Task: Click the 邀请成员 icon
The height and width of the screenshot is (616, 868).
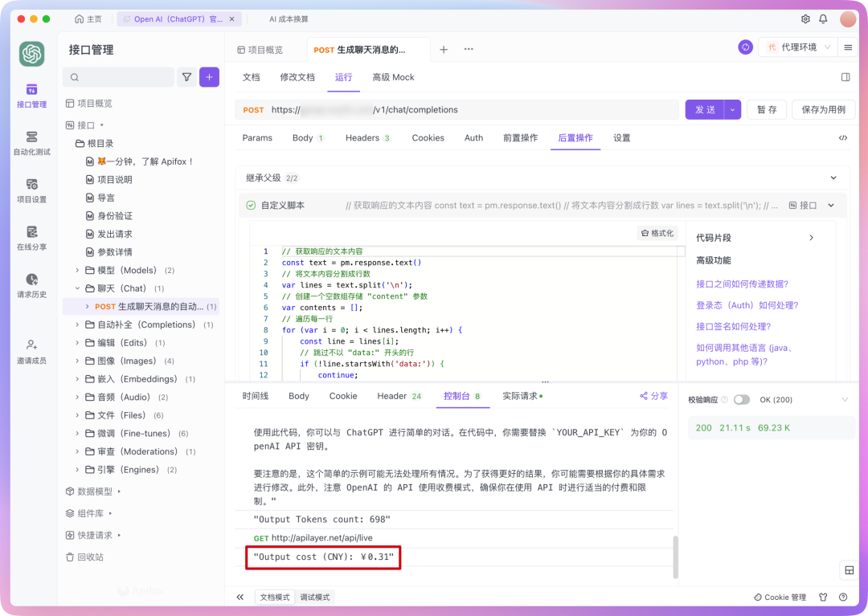Action: pos(31,350)
